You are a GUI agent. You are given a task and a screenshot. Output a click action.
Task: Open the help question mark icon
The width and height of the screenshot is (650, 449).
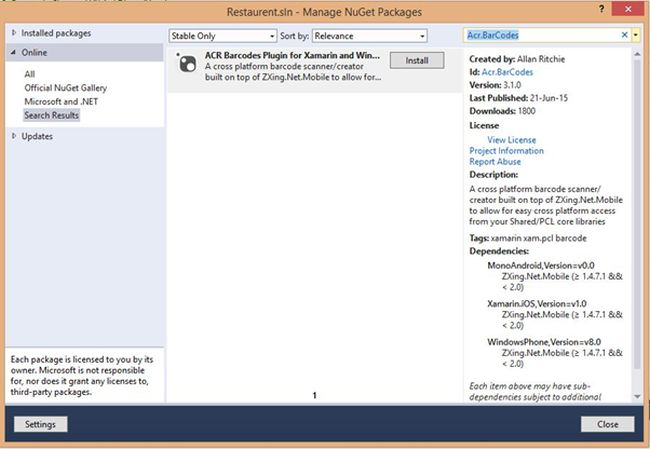point(601,9)
